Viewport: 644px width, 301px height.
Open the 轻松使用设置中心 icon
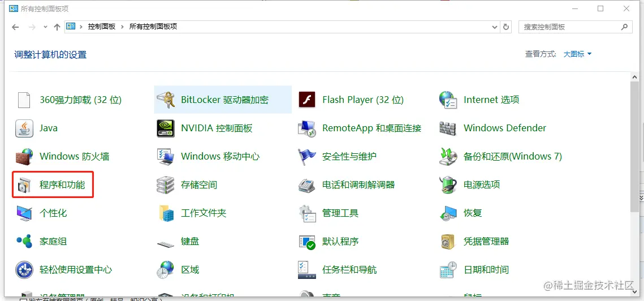[x=24, y=270]
